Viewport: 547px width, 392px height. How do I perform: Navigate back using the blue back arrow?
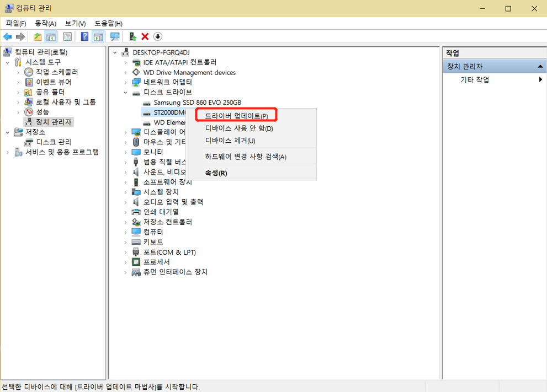click(8, 36)
